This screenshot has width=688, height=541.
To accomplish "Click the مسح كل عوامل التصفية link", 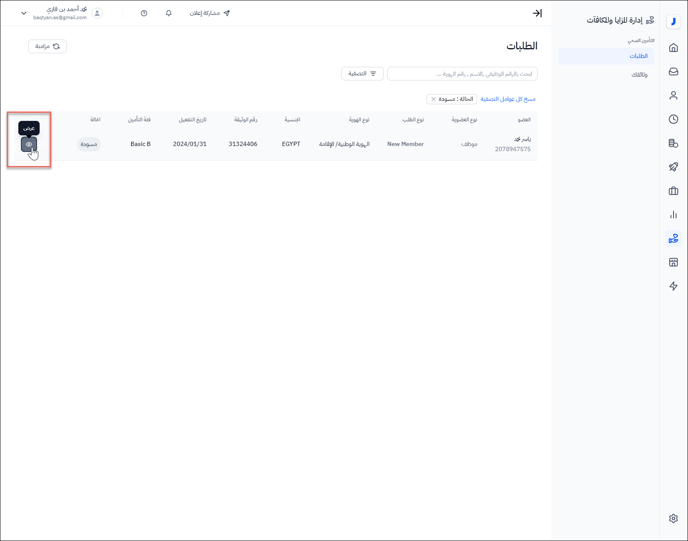I will pyautogui.click(x=508, y=99).
